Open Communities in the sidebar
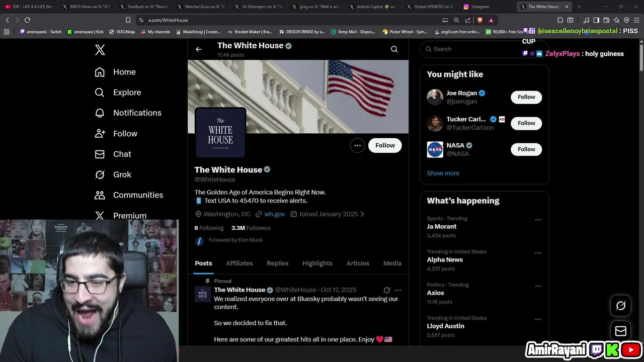 click(129, 195)
